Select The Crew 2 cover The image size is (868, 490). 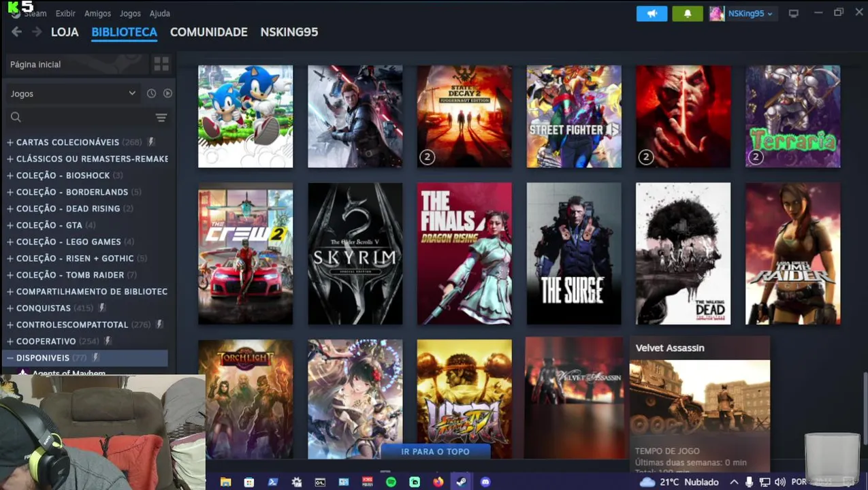tap(246, 253)
